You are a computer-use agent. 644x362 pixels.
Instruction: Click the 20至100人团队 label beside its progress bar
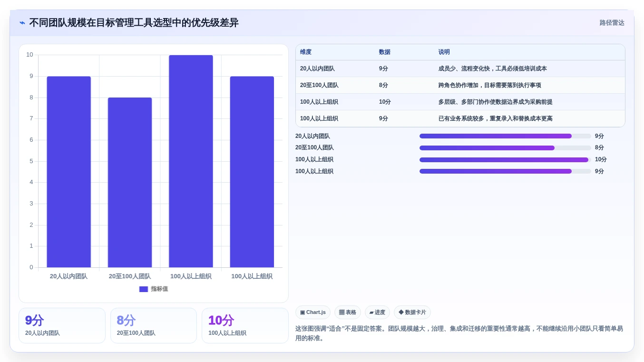pos(314,147)
